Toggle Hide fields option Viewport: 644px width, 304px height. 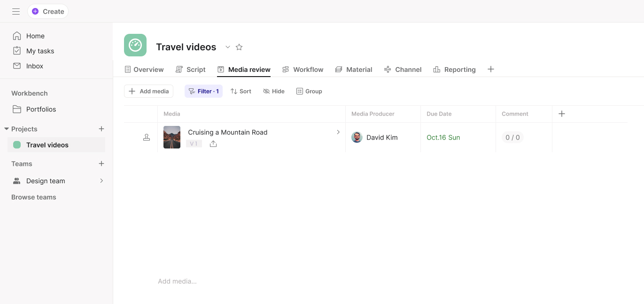274,91
